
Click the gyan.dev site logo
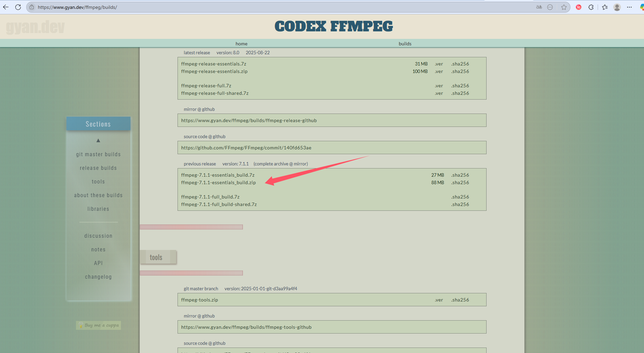(35, 27)
